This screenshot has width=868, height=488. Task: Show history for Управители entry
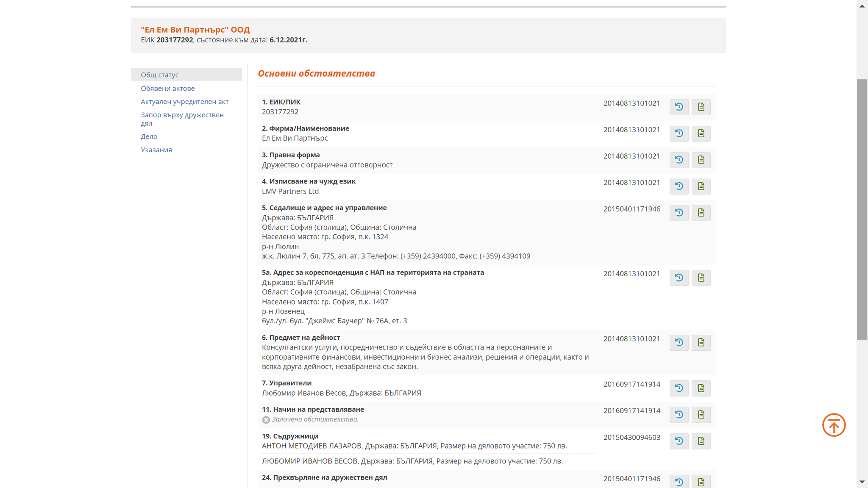point(679,388)
